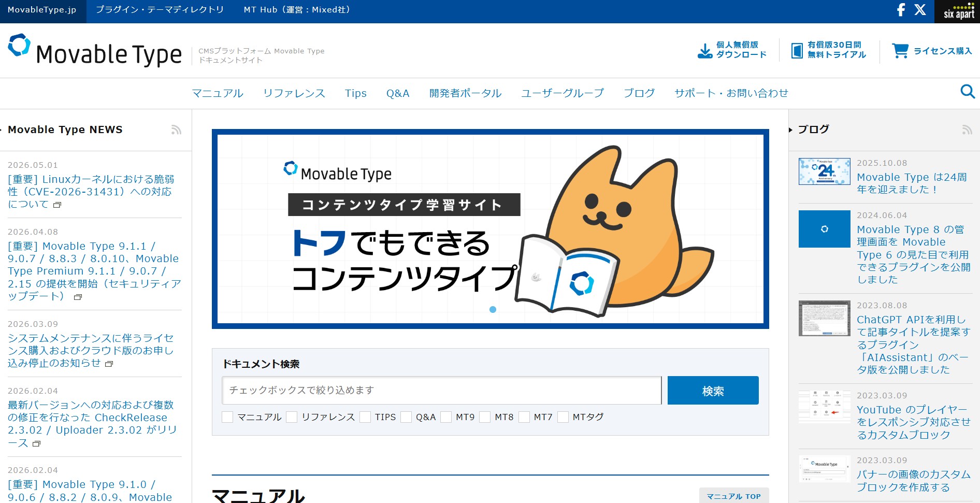Open the ブログ RSS feed icon
Image resolution: width=980 pixels, height=503 pixels.
pos(967,130)
